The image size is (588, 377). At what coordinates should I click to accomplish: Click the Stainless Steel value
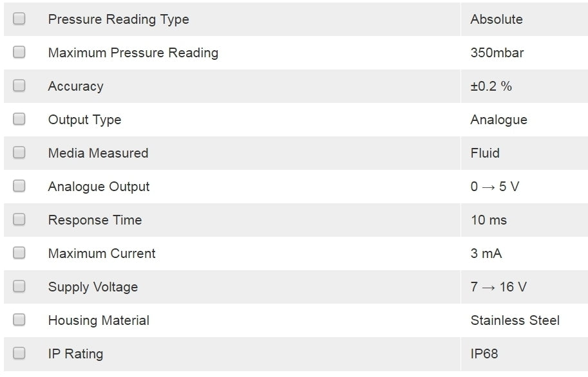(515, 320)
